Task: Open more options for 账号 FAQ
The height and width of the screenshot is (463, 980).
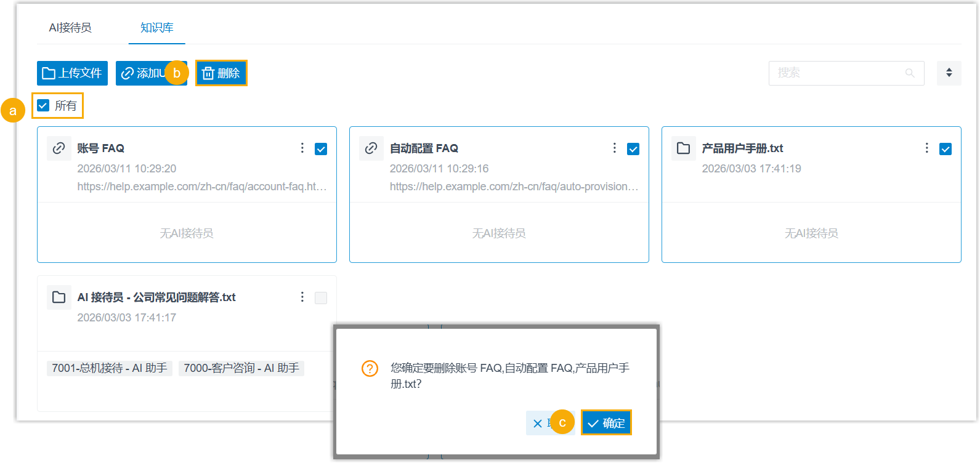Action: pyautogui.click(x=302, y=148)
